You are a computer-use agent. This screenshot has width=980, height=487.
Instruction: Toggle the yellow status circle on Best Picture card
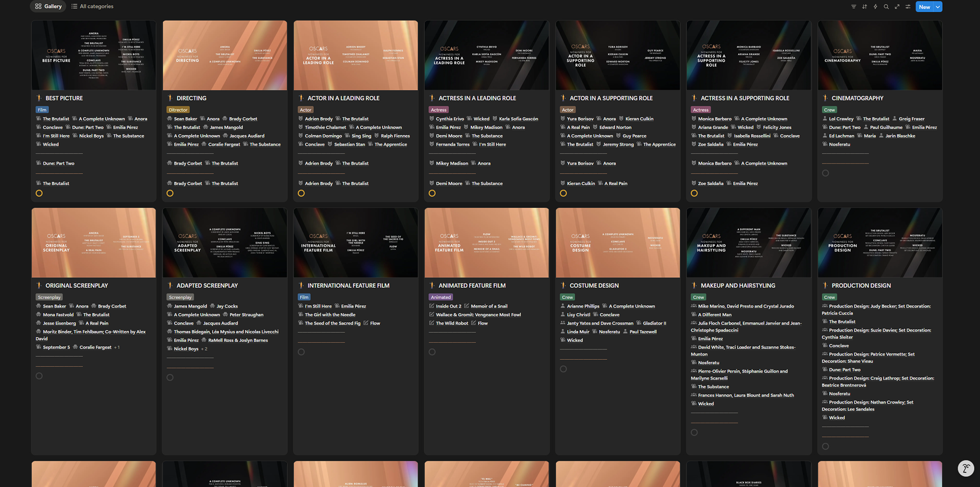pos(39,193)
